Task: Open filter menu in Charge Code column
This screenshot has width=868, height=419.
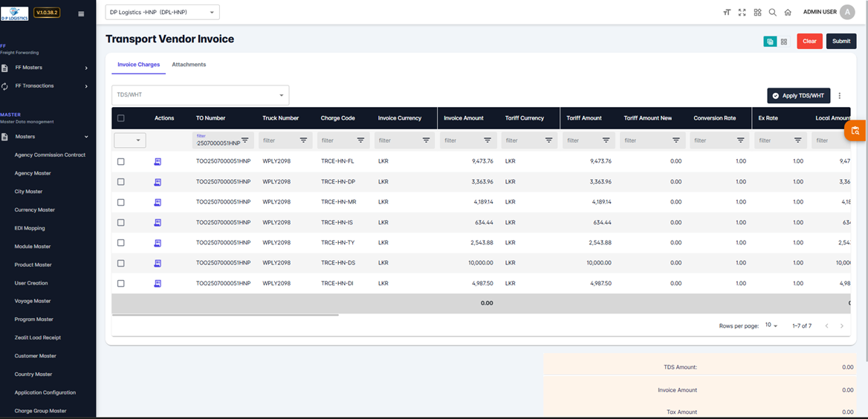Action: point(360,140)
